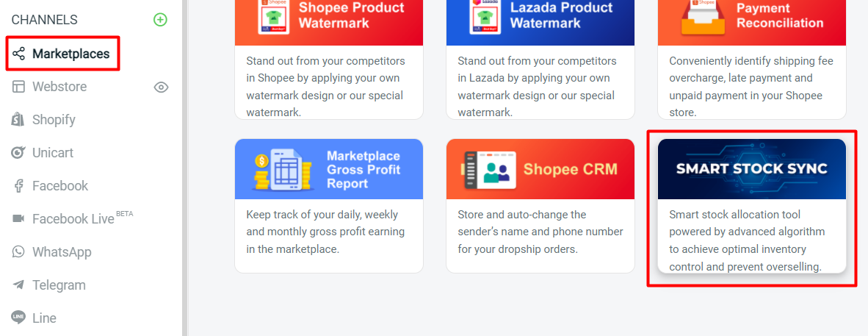The image size is (868, 336).
Task: Click the Line chat icon
Action: click(x=18, y=318)
